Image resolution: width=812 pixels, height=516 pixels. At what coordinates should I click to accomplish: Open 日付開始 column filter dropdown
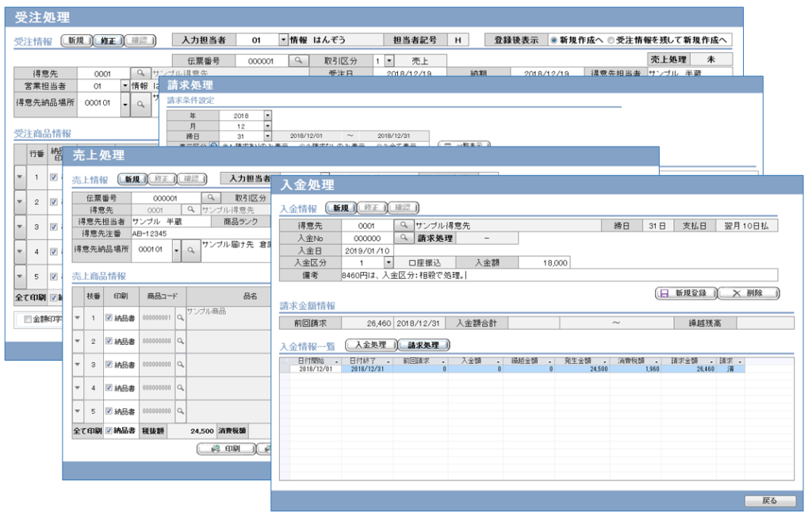336,361
